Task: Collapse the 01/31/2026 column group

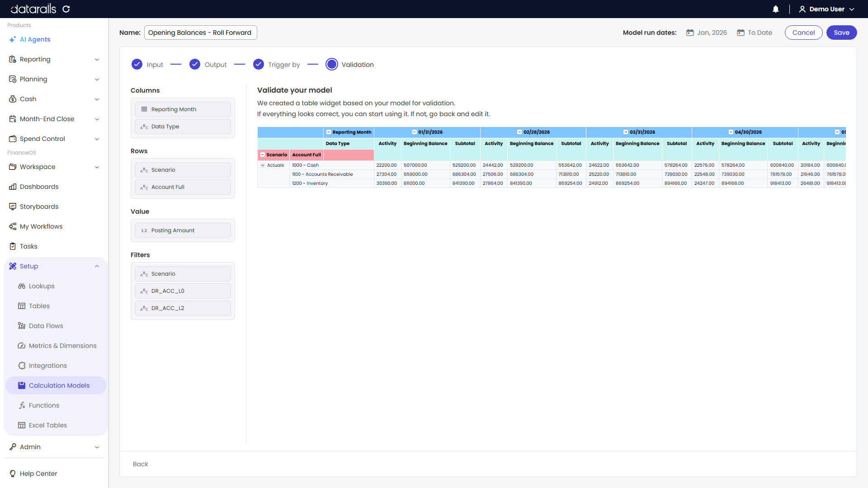Action: point(414,132)
